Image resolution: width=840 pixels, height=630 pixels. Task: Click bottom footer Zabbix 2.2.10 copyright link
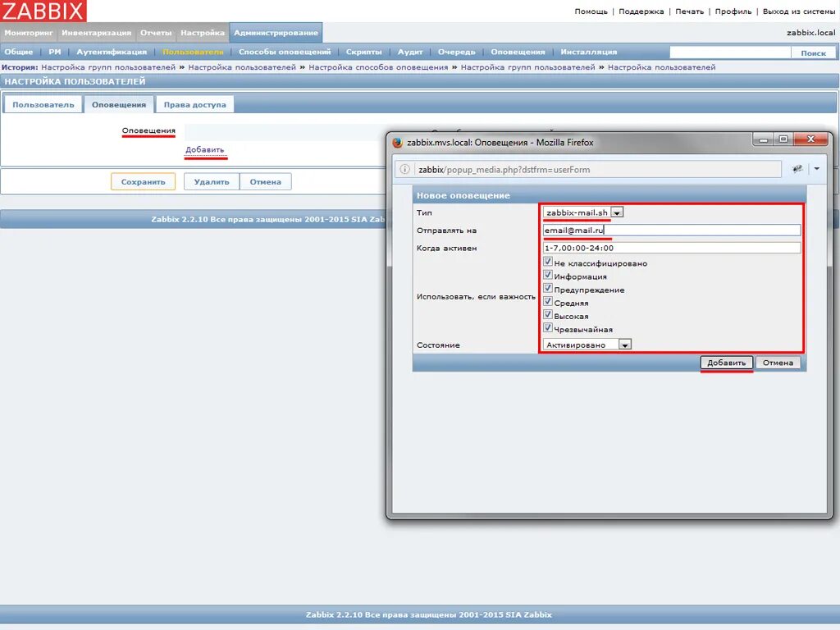(x=428, y=614)
